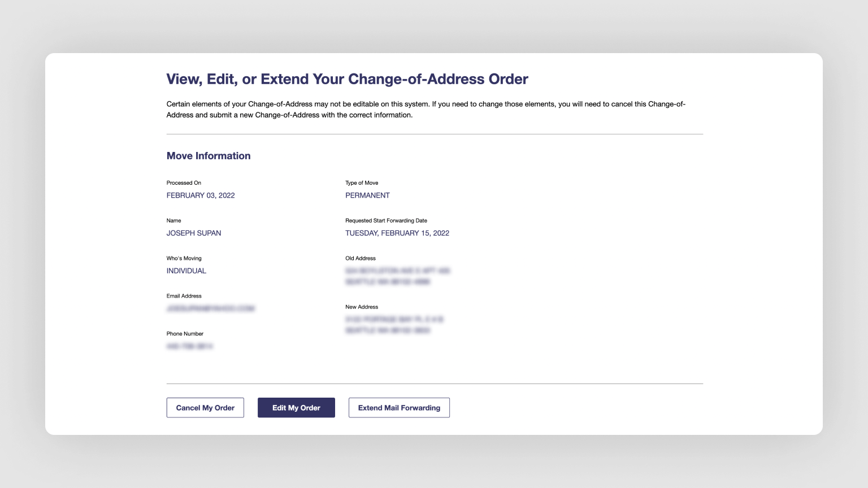Click the Requested Start Forwarding Date value
Screen dimensions: 868x488
point(397,233)
